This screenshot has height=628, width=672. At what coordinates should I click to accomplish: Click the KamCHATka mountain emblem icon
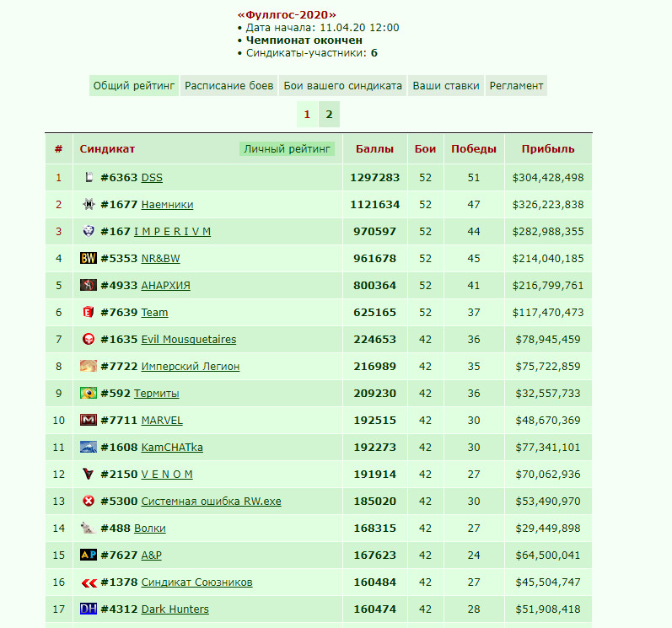click(x=89, y=447)
